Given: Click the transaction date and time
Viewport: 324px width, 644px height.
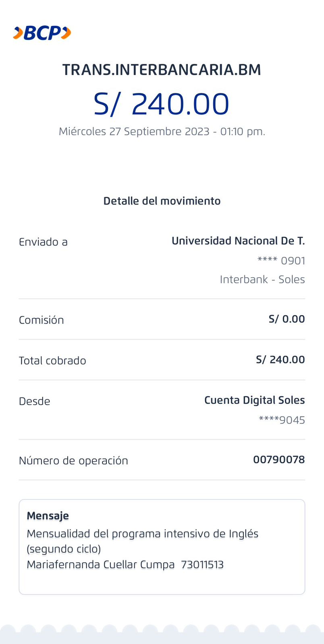Looking at the screenshot, I should click(x=162, y=132).
